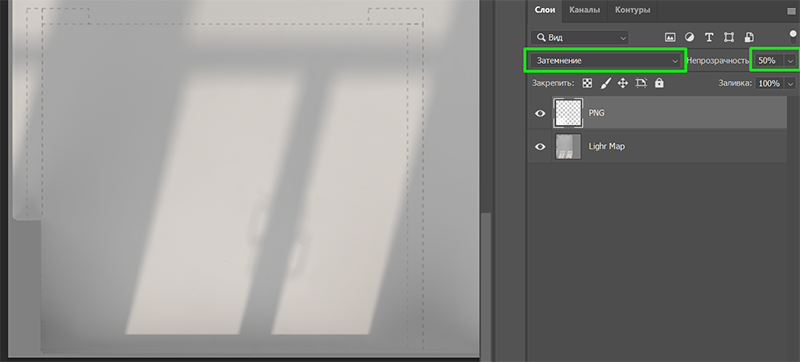Select the PNG layer thumbnail
800x362 pixels.
(568, 113)
